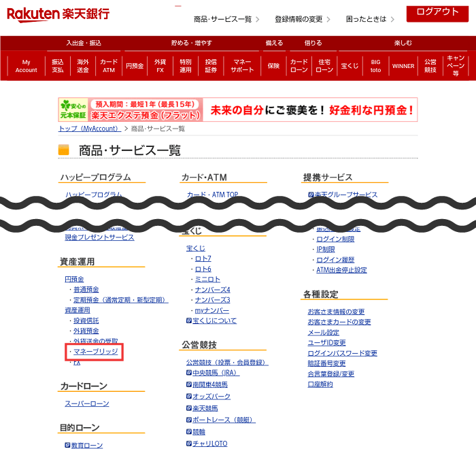Click the 楽天エクステ預金 banner

[x=238, y=110]
